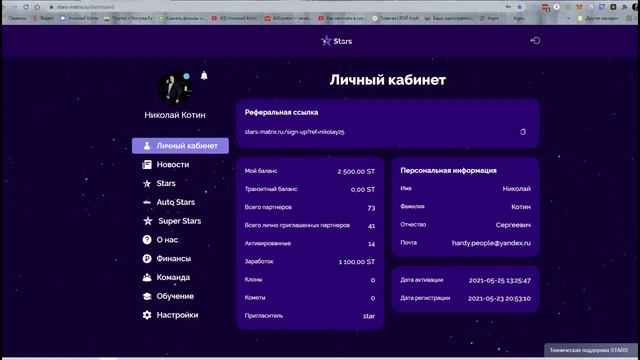Screen dimensions: 640x360
Task: Click the newspaper icon beside Новости
Action: (x=147, y=164)
